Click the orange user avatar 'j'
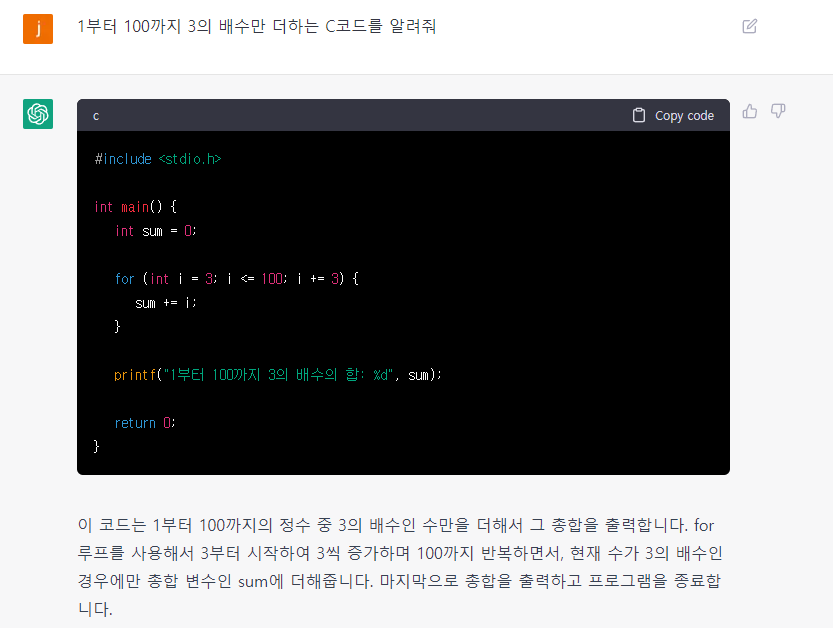Image resolution: width=833 pixels, height=628 pixels. [x=38, y=29]
